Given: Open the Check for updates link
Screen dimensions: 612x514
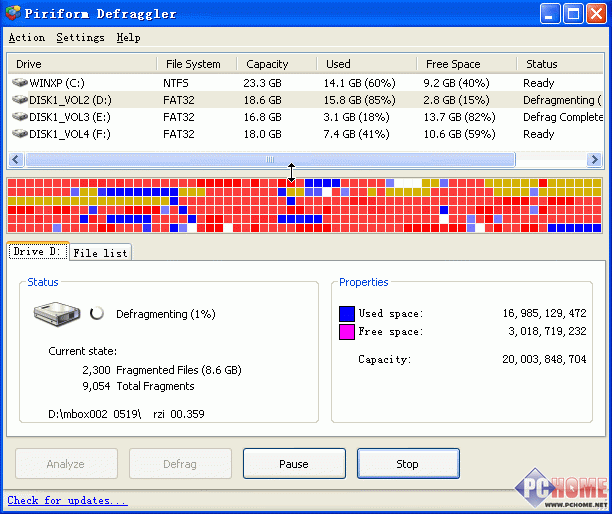Looking at the screenshot, I should (67, 500).
